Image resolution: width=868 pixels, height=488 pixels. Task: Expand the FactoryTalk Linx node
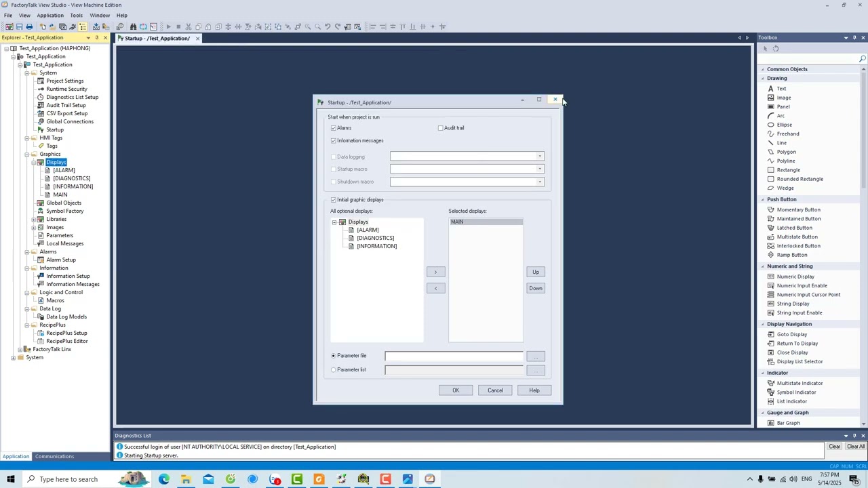pos(20,349)
